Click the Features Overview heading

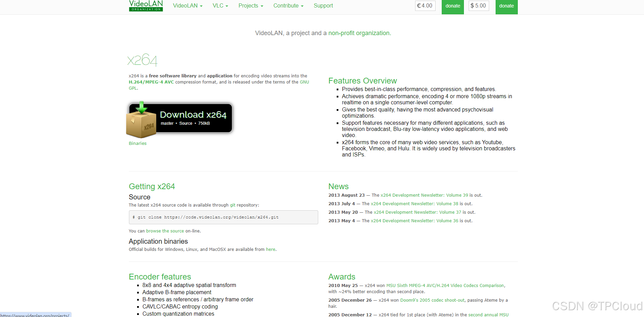click(363, 81)
